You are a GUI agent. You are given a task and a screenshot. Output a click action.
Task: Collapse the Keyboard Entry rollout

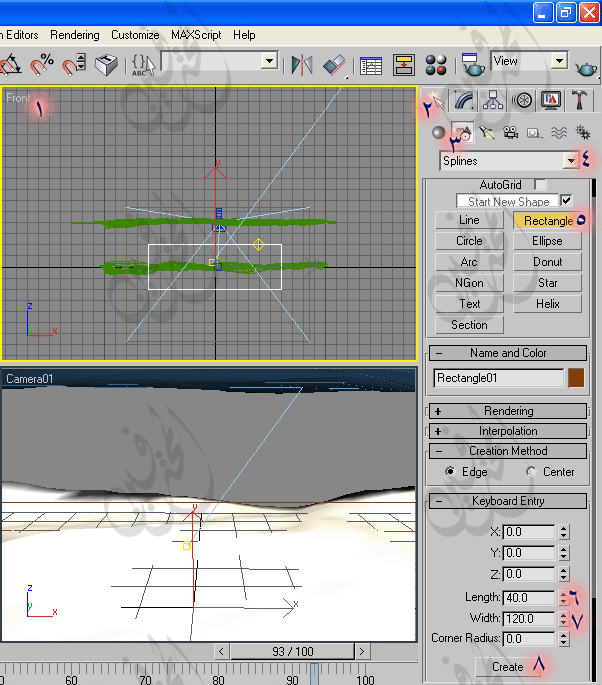coord(508,501)
